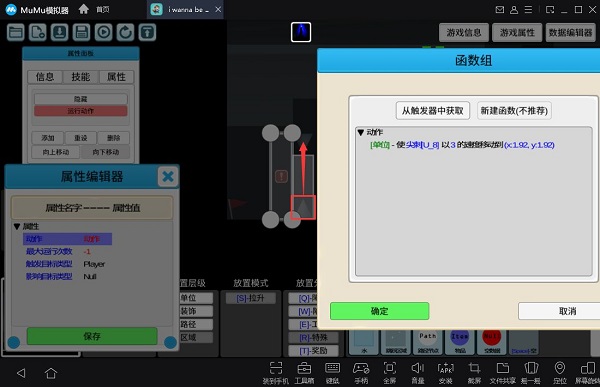Click the download/import icon in toolbar
The image size is (600, 387).
[x=59, y=33]
